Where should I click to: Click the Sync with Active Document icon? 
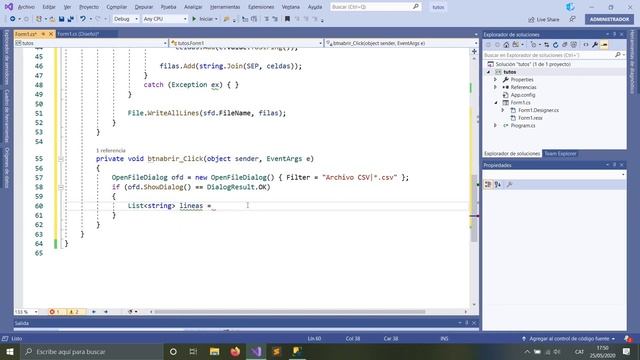tap(547, 45)
